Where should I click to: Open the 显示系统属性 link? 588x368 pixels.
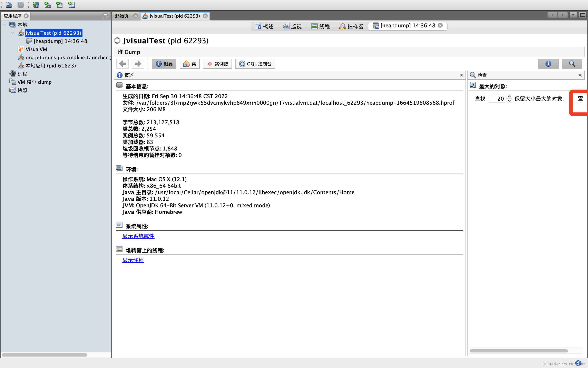coord(138,236)
